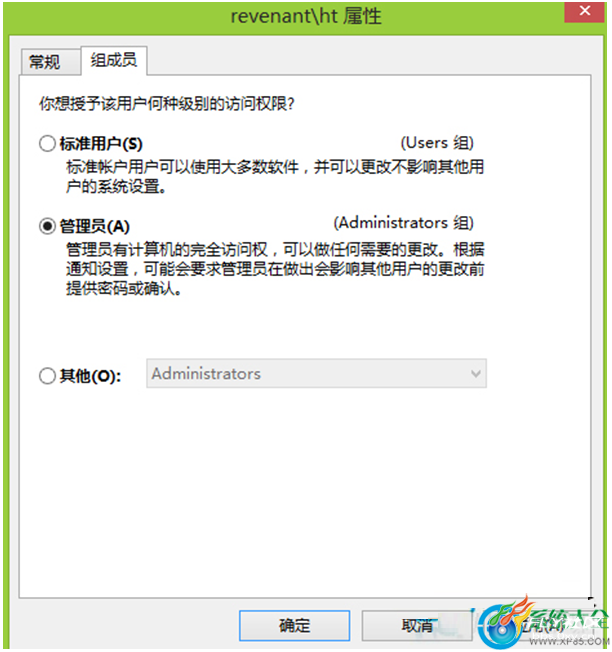Cancel changes with the 取消 button
This screenshot has height=652, width=612.
pos(417,625)
